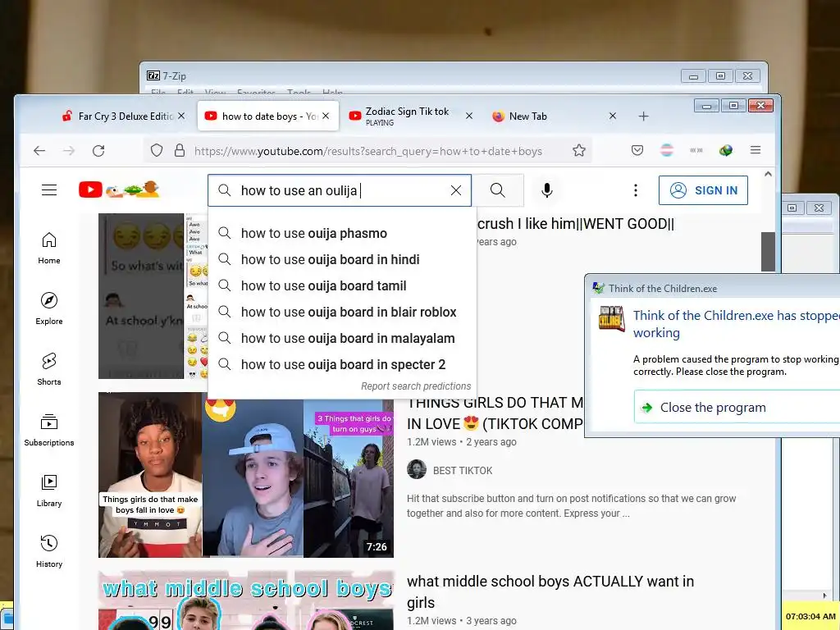Open crush I like him WENT GOOD title
Viewport: 840px width, 630px height.
point(575,224)
